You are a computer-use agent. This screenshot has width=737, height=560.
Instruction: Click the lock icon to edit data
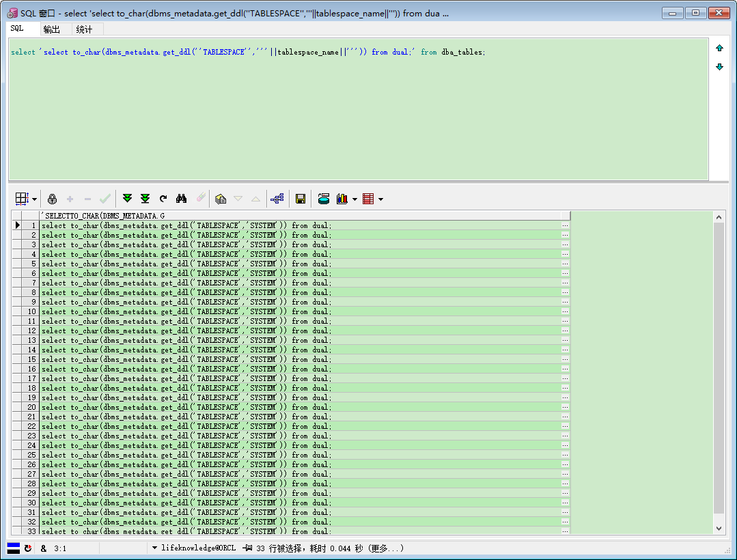(52, 199)
